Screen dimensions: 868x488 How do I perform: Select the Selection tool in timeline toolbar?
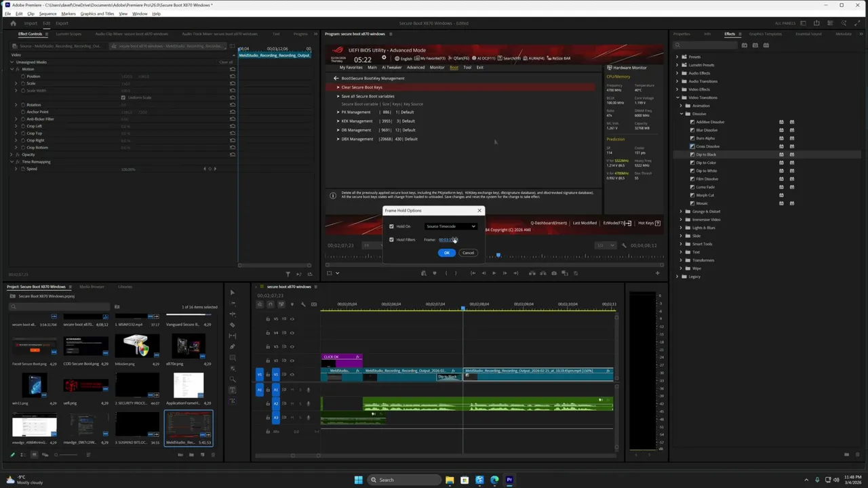[x=232, y=293]
